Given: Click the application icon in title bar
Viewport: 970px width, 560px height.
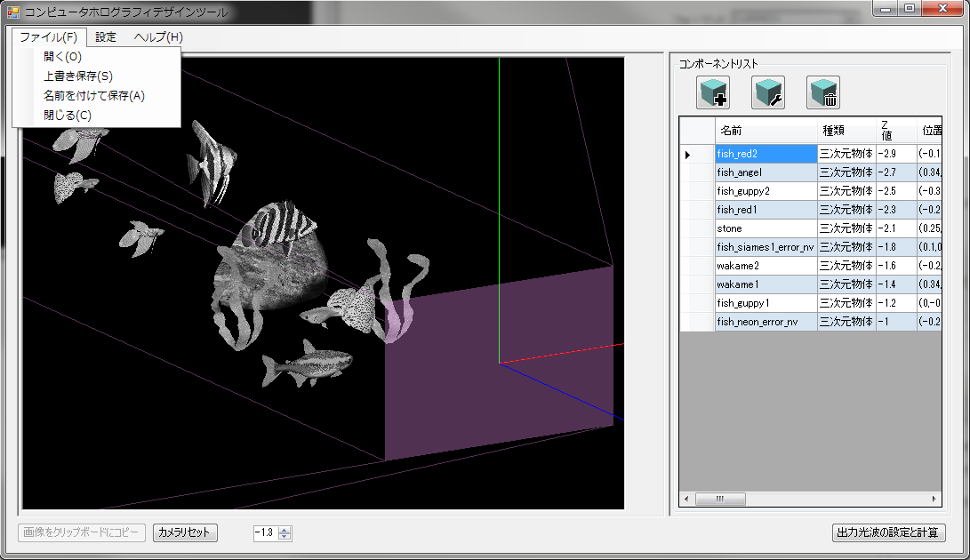Looking at the screenshot, I should (x=13, y=12).
